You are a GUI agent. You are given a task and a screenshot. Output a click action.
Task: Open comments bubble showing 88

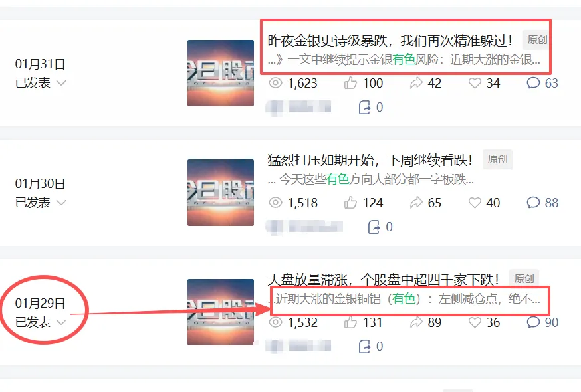tap(533, 202)
